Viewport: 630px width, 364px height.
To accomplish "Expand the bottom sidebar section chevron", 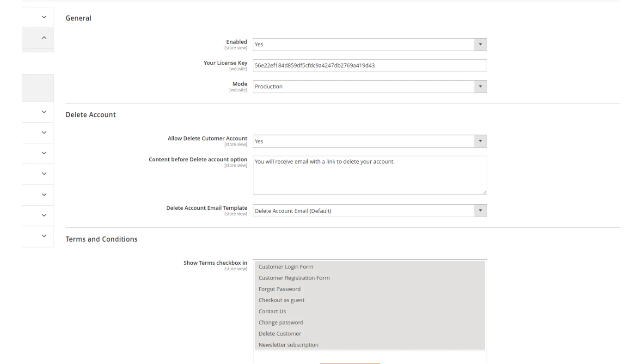I will [x=44, y=236].
